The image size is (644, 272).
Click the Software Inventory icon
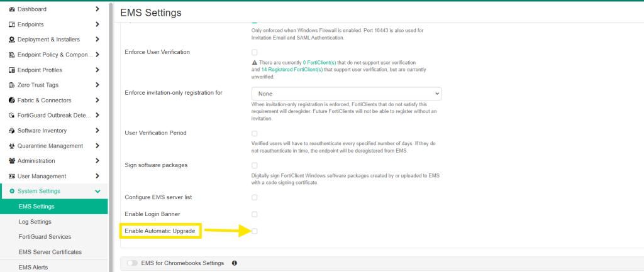tap(12, 131)
